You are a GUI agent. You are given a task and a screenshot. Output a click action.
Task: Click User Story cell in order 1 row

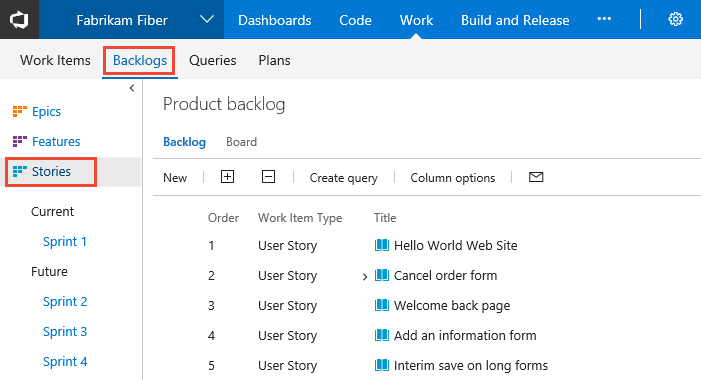pyautogui.click(x=287, y=245)
